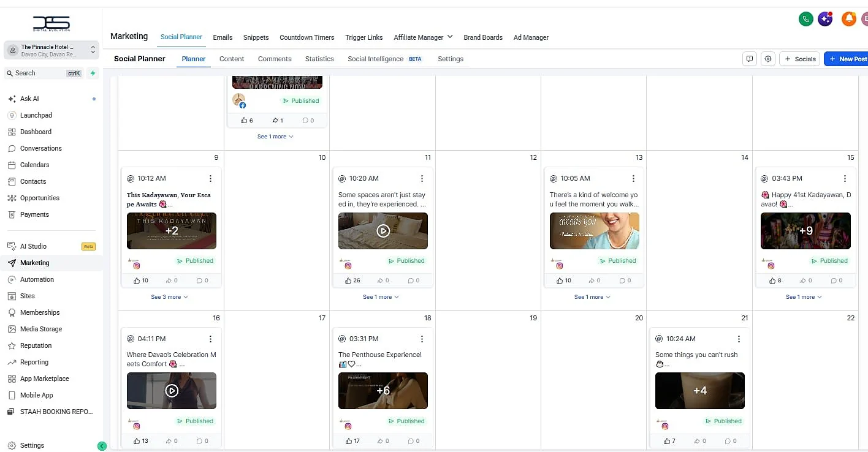Switch to the Content tab

click(x=232, y=59)
